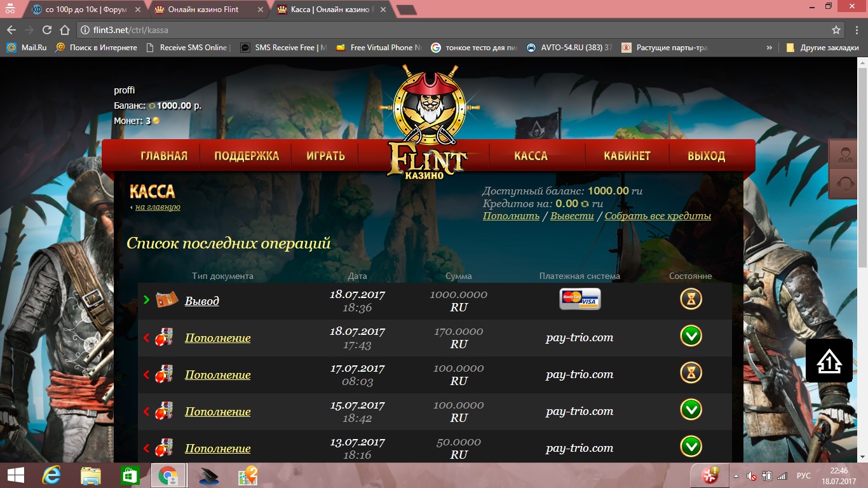
Task: Click the Вывести link
Action: click(x=572, y=216)
